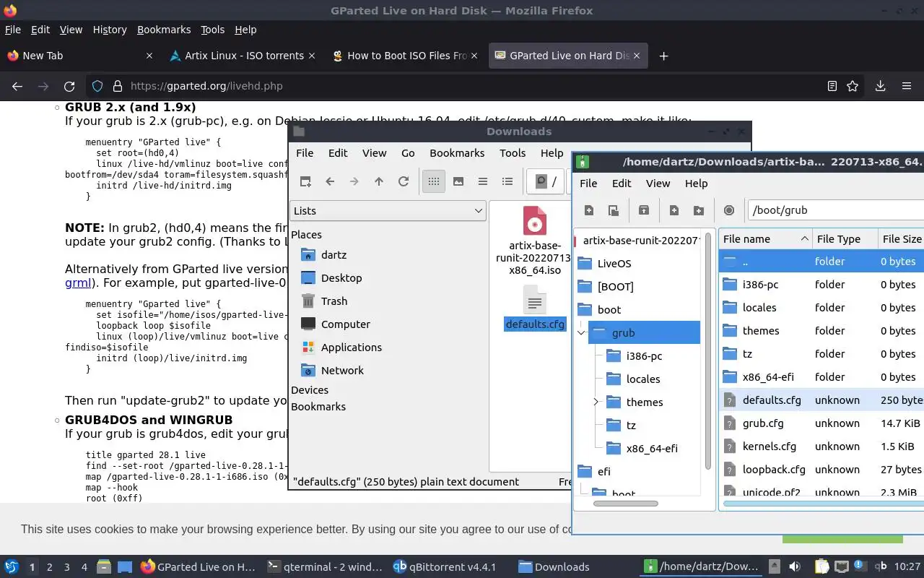This screenshot has width=924, height=578.
Task: Select tz in archiver tree pane
Action: click(x=631, y=426)
